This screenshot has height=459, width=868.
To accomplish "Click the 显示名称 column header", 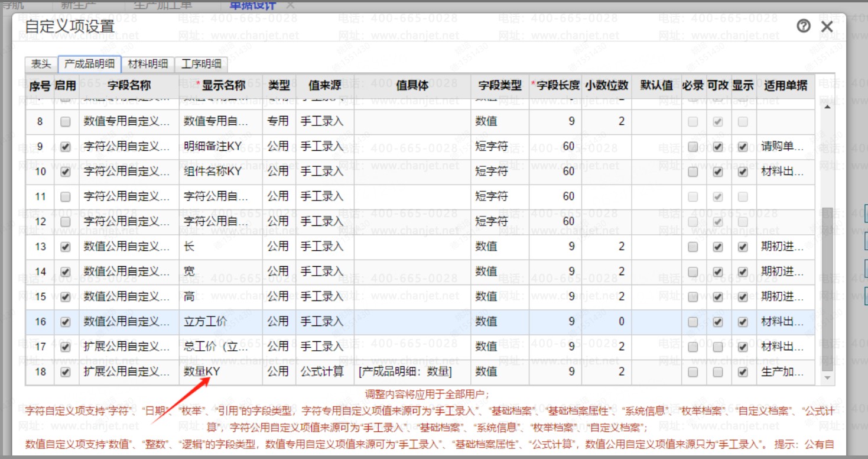I will tap(221, 85).
